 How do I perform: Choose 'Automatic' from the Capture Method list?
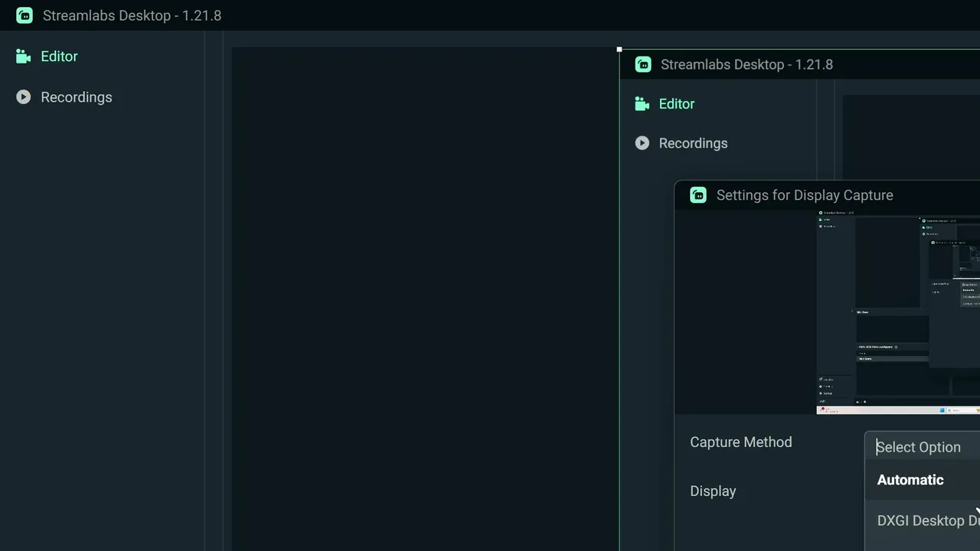(923, 480)
